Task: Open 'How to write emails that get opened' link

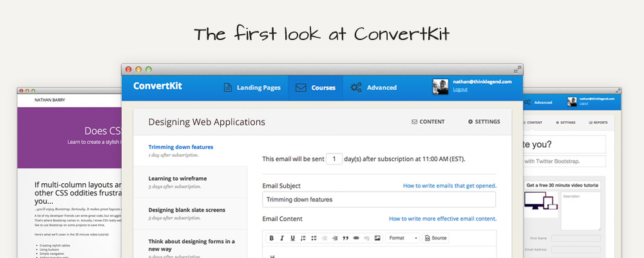Action: tap(450, 186)
